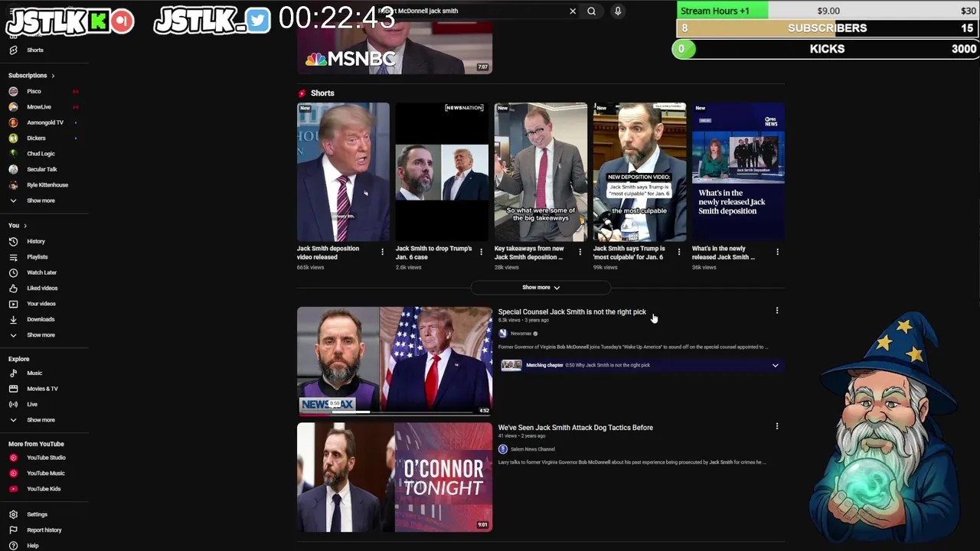Open watch History

coord(35,241)
